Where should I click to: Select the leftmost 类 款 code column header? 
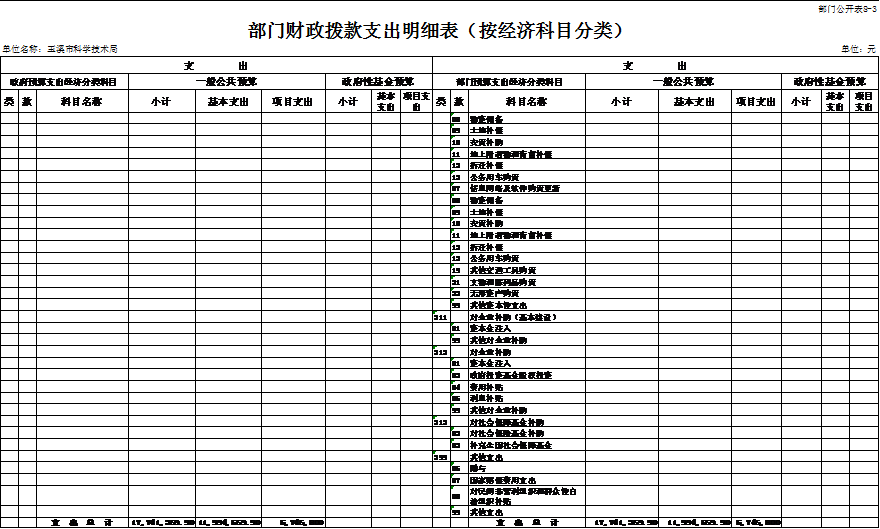tap(18, 101)
